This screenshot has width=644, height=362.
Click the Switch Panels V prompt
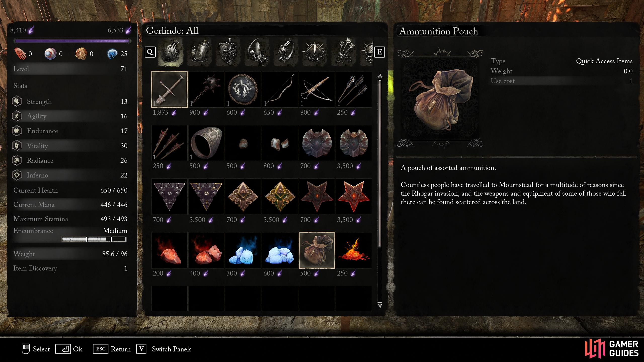164,349
